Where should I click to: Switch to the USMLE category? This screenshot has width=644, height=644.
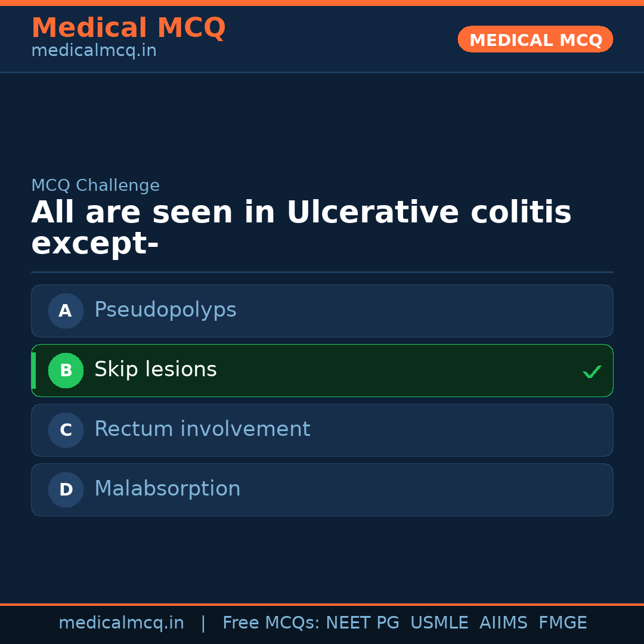click(x=439, y=622)
